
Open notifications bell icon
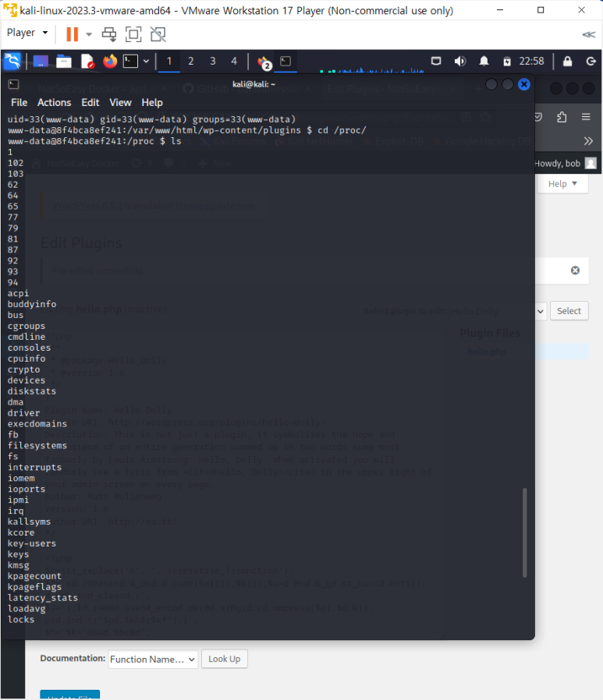point(484,61)
